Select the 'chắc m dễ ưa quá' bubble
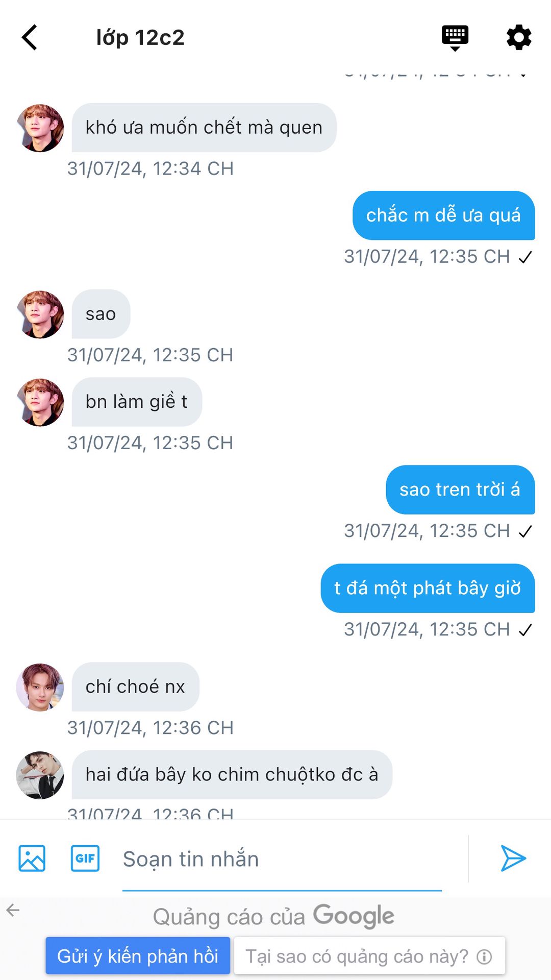Image resolution: width=551 pixels, height=980 pixels. point(444,215)
